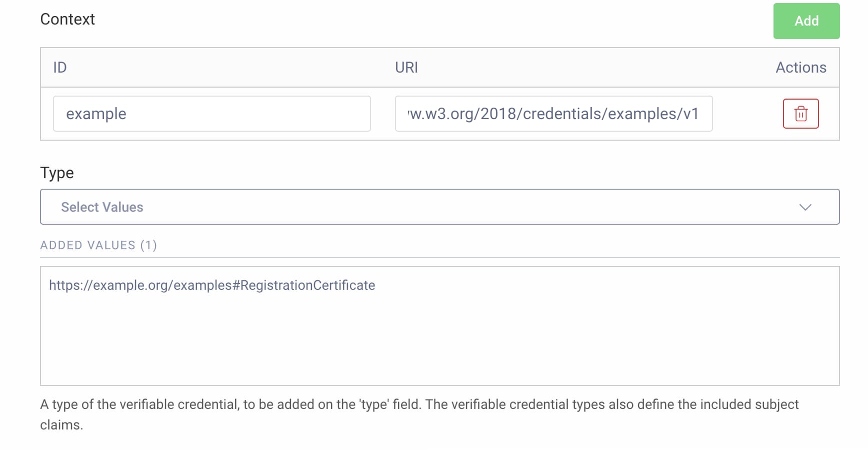Select the URI field with credentials examples link
The height and width of the screenshot is (450, 868).
[553, 114]
